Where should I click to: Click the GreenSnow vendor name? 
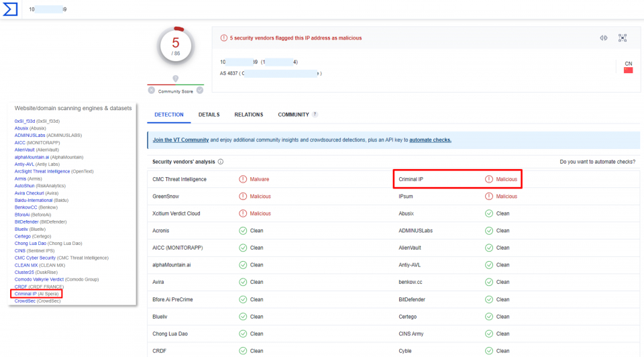point(166,197)
